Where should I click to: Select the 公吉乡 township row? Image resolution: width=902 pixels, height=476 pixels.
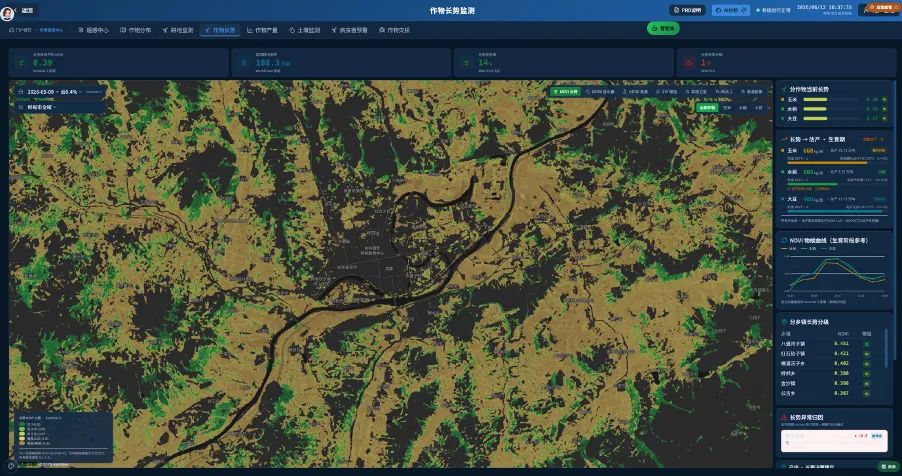832,393
